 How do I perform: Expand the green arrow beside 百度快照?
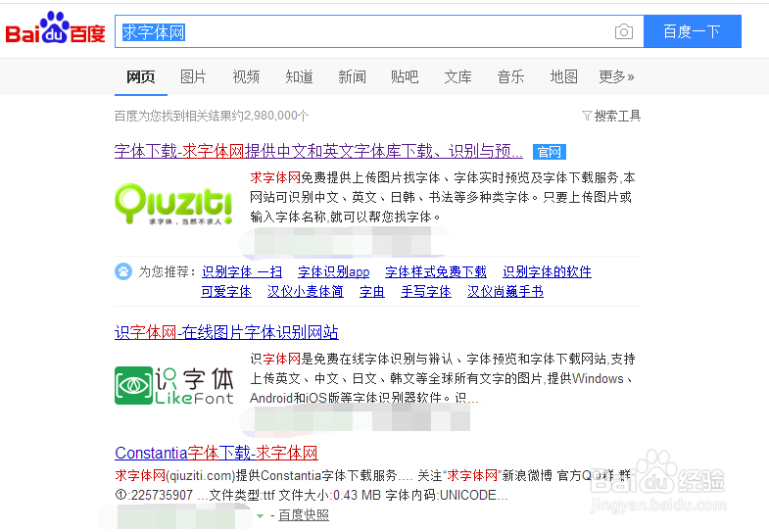[261, 515]
